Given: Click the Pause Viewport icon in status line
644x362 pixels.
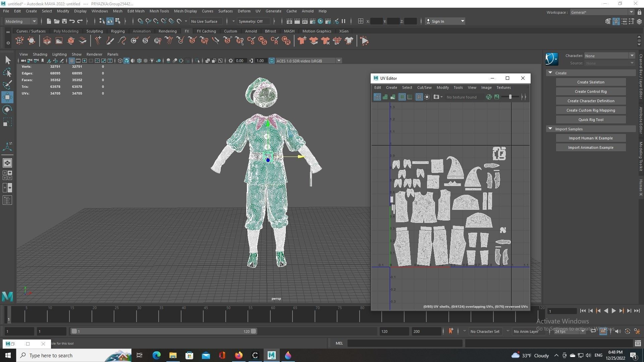Looking at the screenshot, I should point(343,21).
